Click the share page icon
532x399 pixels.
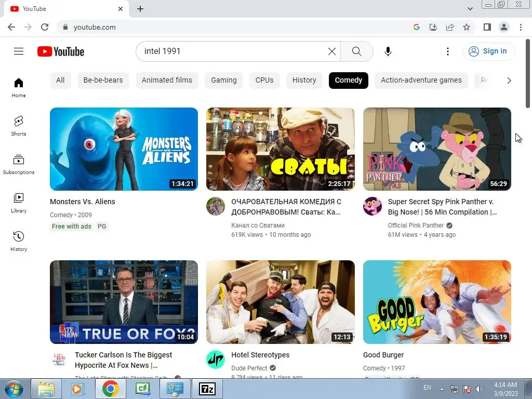[450, 27]
